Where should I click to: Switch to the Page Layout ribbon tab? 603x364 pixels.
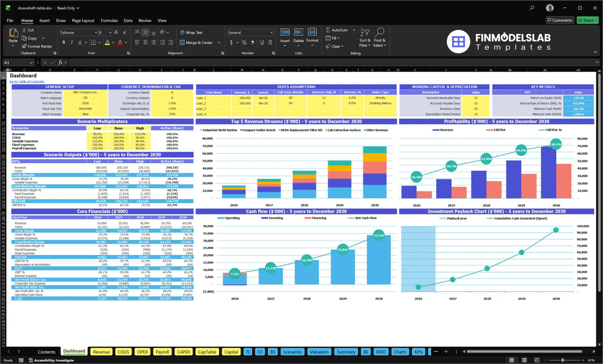point(83,21)
